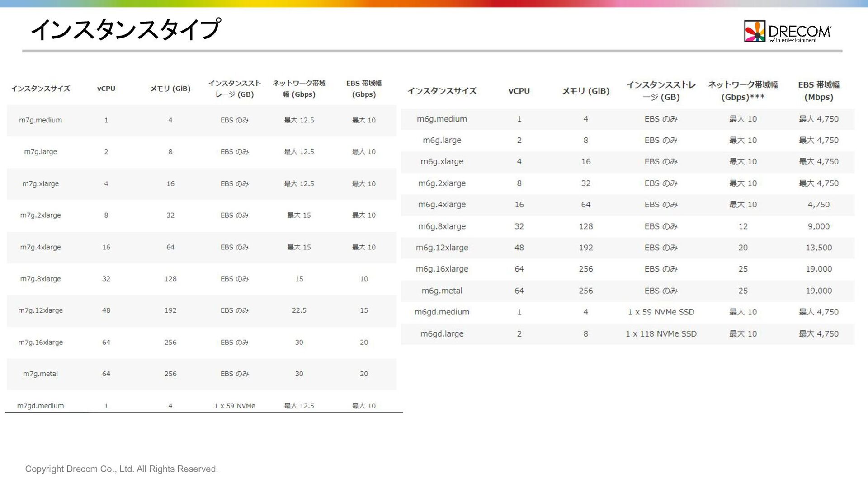Click the 12 network value for m6g.8xlarge
Viewport: 868px width, 488px height.
coord(743,226)
